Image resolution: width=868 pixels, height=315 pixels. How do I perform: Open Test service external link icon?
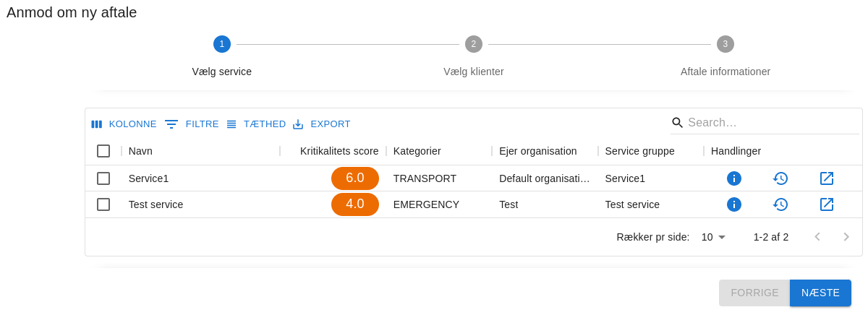pos(827,204)
